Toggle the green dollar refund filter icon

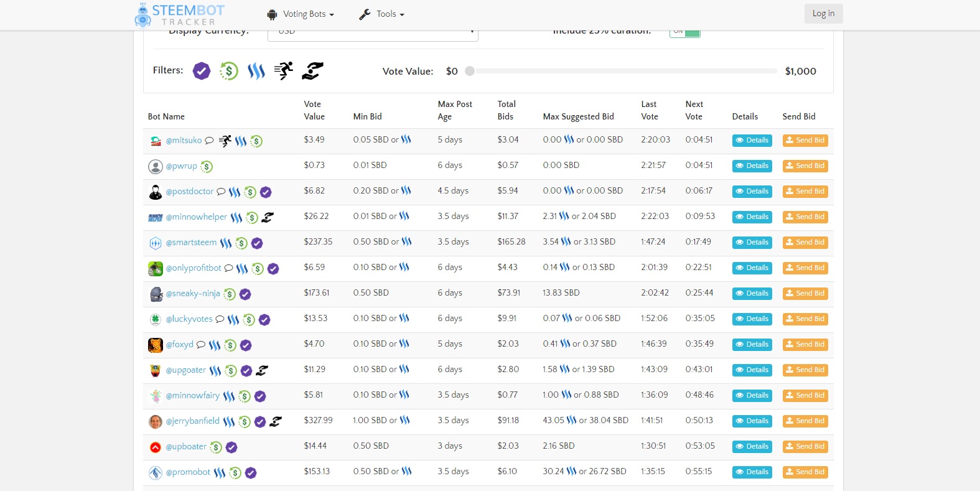(x=229, y=71)
